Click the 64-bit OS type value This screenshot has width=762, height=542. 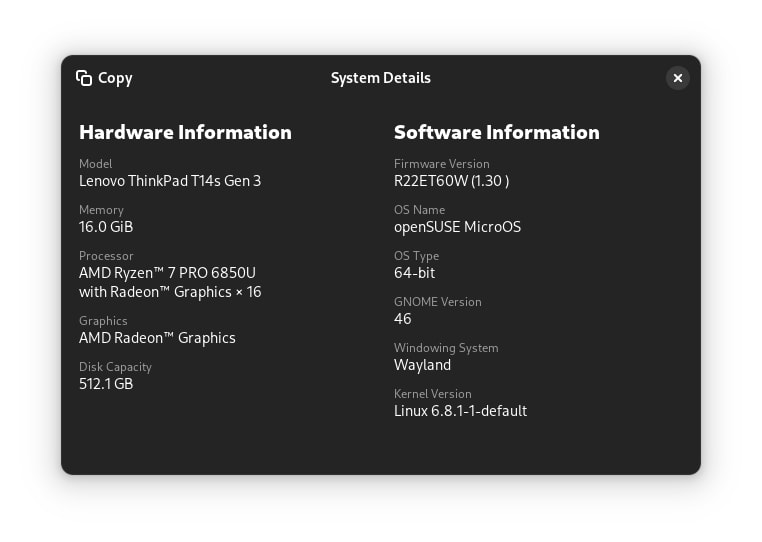(x=414, y=273)
